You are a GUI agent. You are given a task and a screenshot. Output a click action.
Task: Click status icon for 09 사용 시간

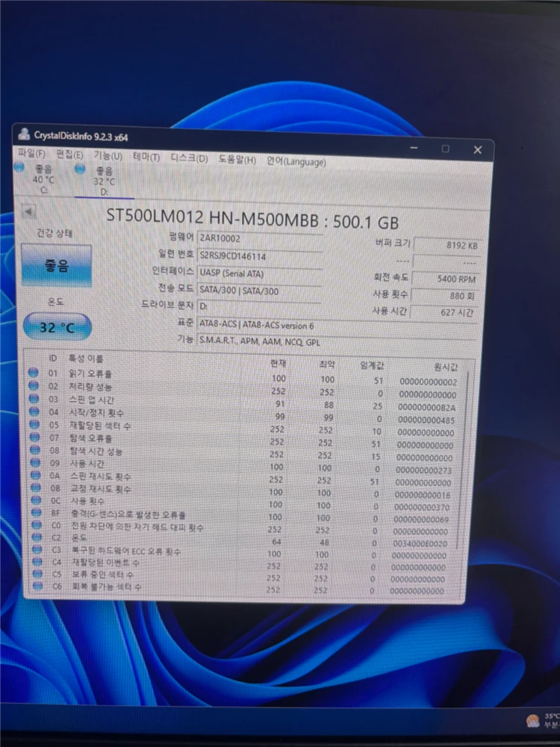pos(35,462)
